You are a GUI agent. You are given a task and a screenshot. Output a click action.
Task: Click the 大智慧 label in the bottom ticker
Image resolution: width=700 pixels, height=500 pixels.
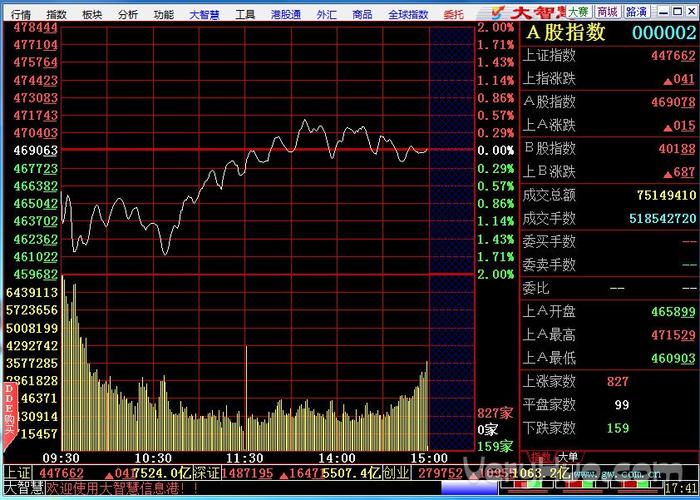(23, 486)
